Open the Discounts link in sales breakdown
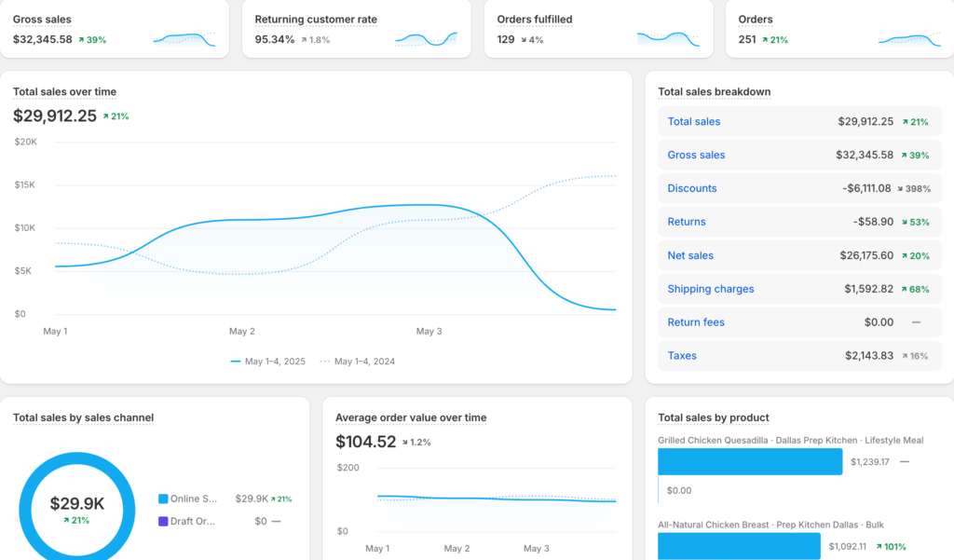 (x=692, y=188)
